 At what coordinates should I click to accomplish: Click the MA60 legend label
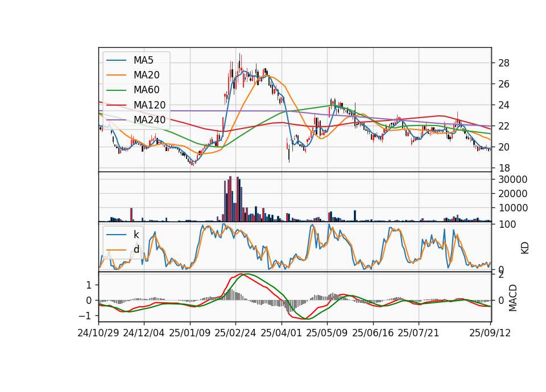point(146,90)
